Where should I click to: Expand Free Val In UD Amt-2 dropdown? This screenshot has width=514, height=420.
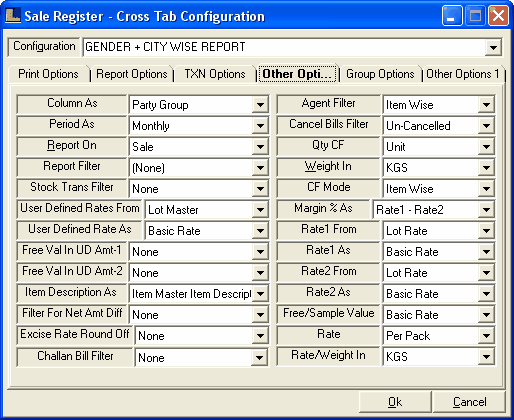pos(260,273)
